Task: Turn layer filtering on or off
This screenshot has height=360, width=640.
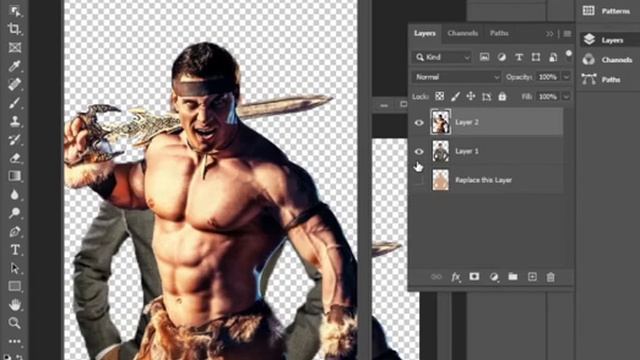Action: 569,55
